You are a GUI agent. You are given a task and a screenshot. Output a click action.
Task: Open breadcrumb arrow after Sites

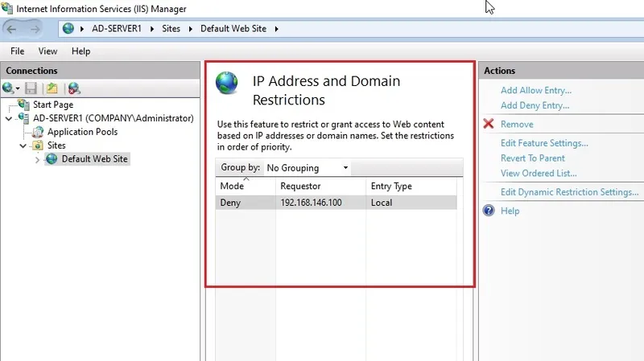click(x=191, y=29)
